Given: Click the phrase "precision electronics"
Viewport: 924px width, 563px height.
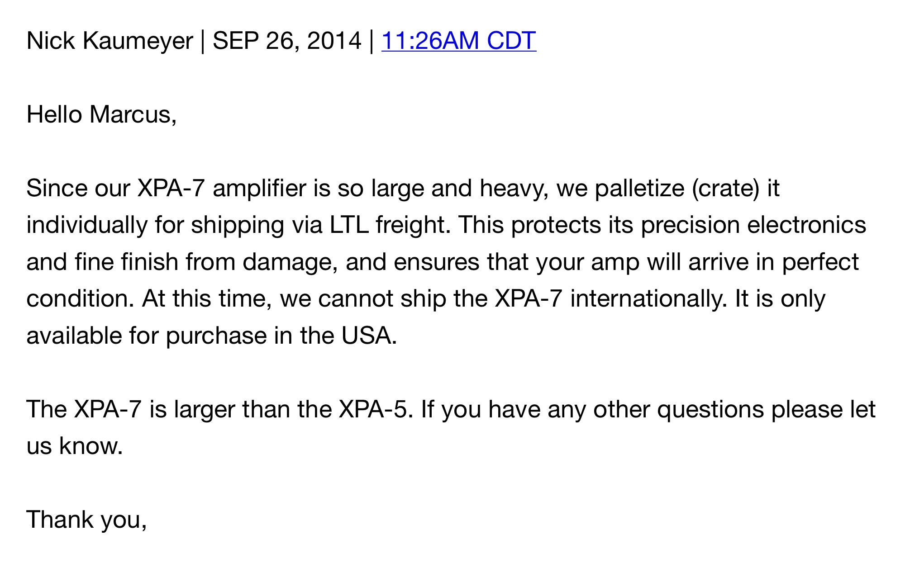Looking at the screenshot, I should coord(753,225).
